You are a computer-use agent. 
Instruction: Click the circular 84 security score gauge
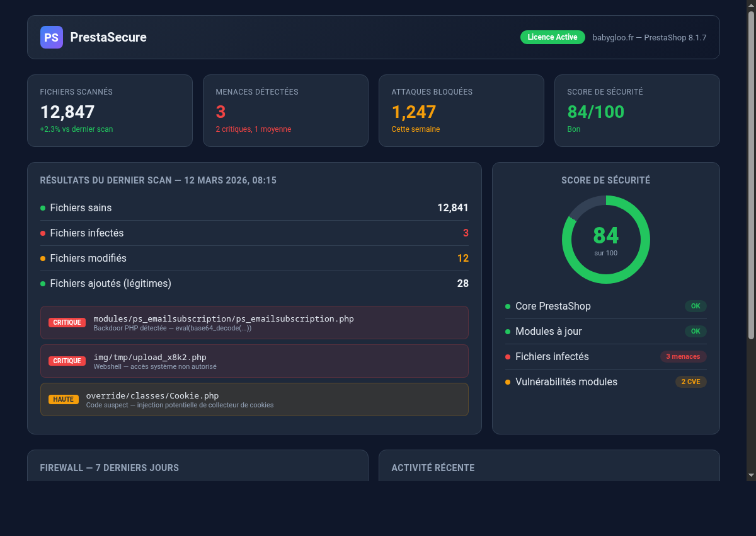click(x=606, y=240)
